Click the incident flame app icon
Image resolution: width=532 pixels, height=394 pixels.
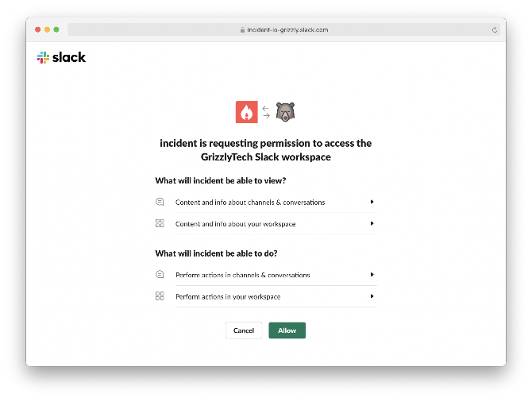[x=247, y=112]
